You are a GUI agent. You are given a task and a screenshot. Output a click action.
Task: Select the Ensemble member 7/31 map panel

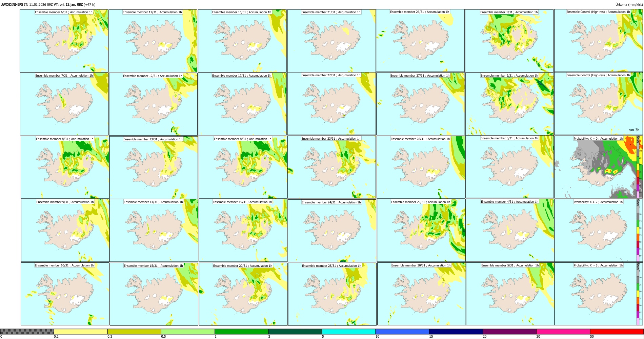coord(64,104)
